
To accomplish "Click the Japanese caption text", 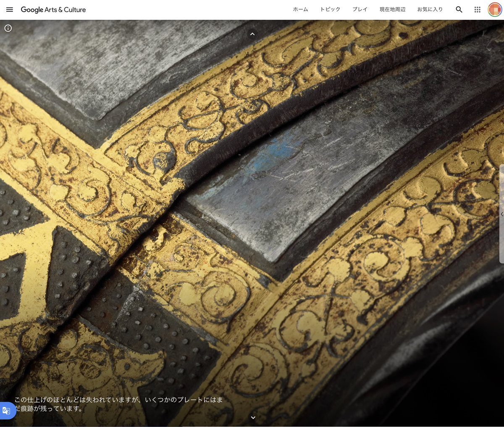I will (119, 404).
